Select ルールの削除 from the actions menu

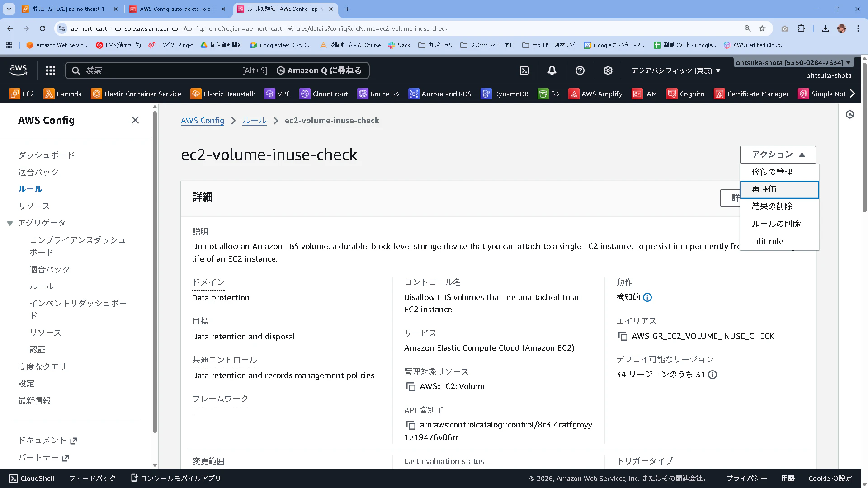[x=779, y=224]
